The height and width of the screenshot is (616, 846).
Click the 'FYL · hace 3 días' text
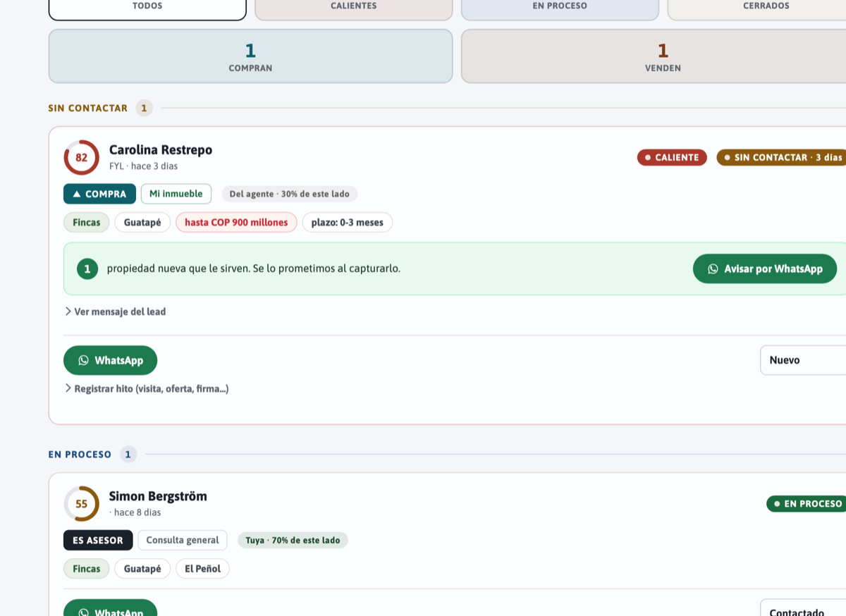143,166
